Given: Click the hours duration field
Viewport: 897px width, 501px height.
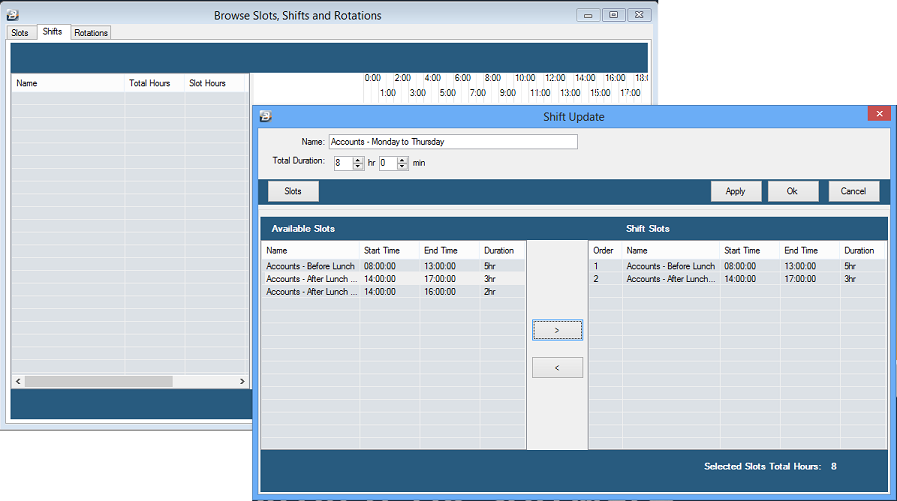Looking at the screenshot, I should click(x=343, y=163).
